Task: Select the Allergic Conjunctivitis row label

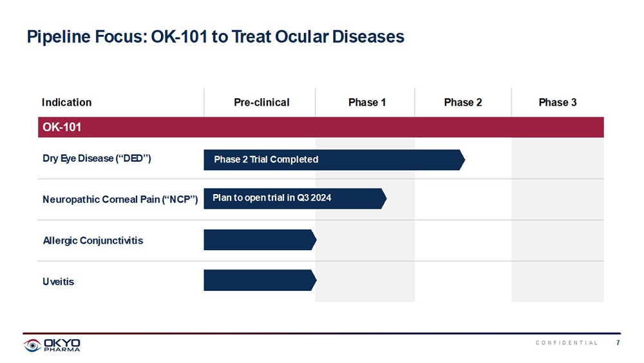Action: click(93, 240)
